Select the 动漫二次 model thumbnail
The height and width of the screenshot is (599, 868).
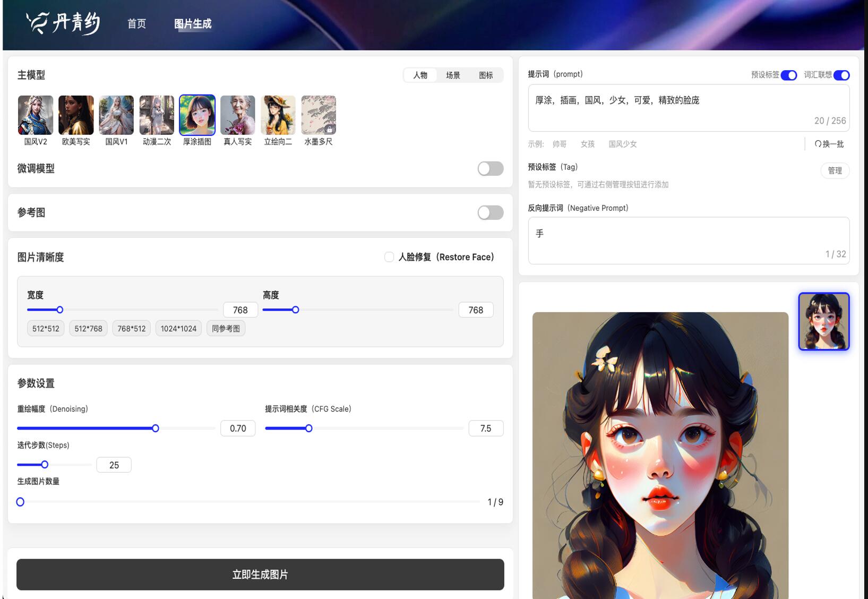[157, 115]
